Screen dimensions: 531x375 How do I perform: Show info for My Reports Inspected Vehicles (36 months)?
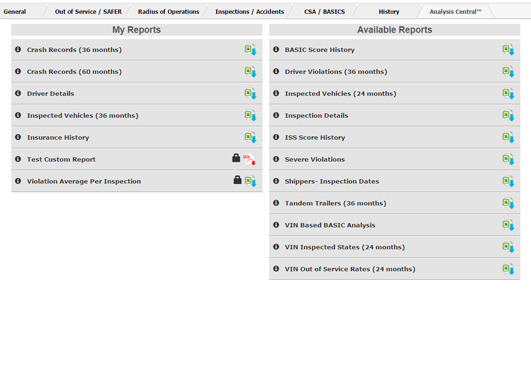[18, 115]
